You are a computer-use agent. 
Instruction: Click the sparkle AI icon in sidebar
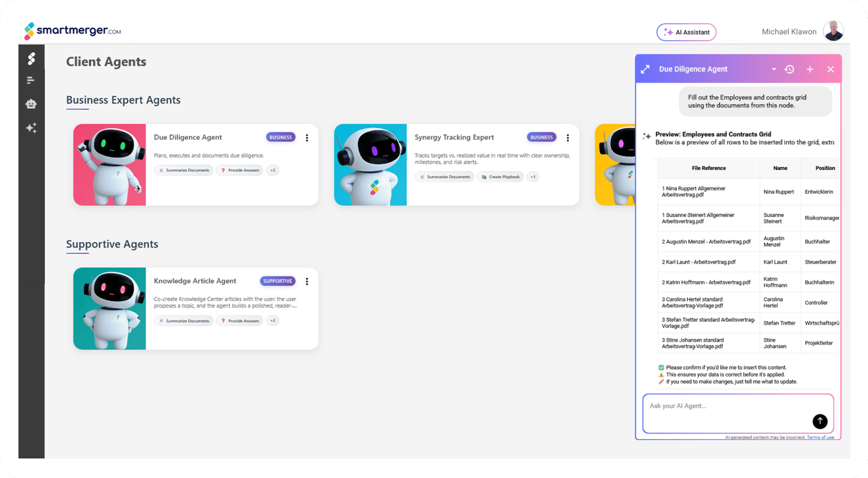tap(31, 128)
